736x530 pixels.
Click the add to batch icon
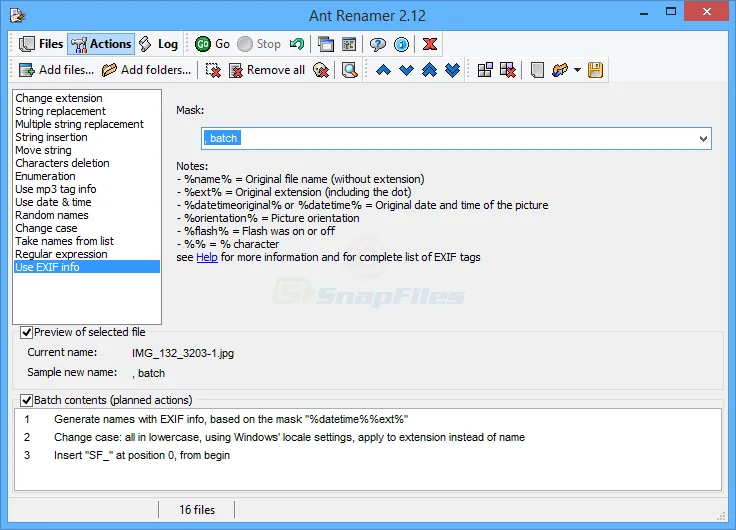tap(485, 70)
